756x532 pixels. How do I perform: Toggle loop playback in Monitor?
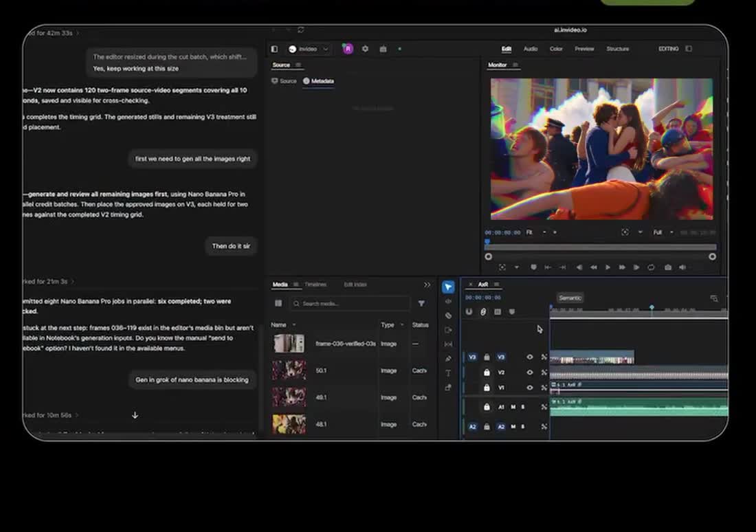[651, 267]
